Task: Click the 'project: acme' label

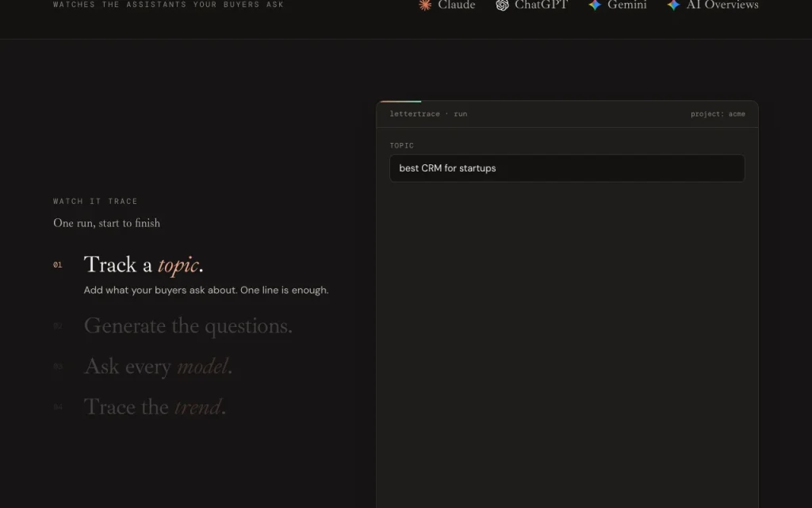Action: pyautogui.click(x=718, y=114)
